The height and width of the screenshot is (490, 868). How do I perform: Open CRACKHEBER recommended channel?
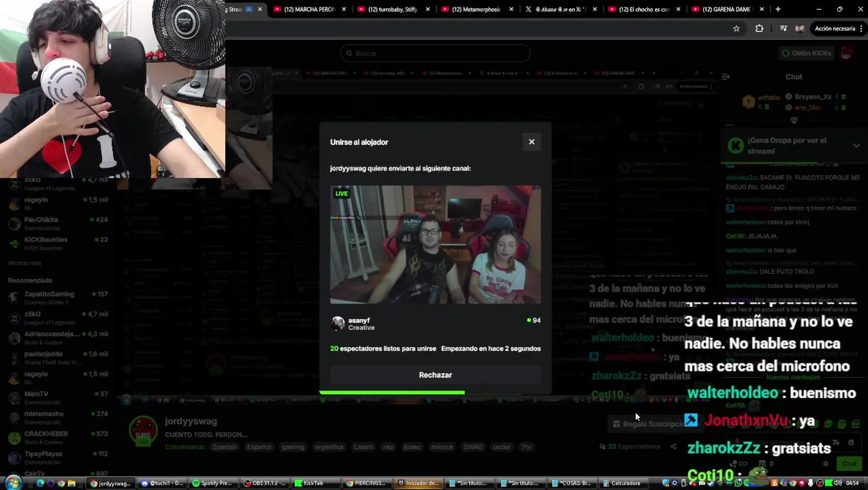58,437
